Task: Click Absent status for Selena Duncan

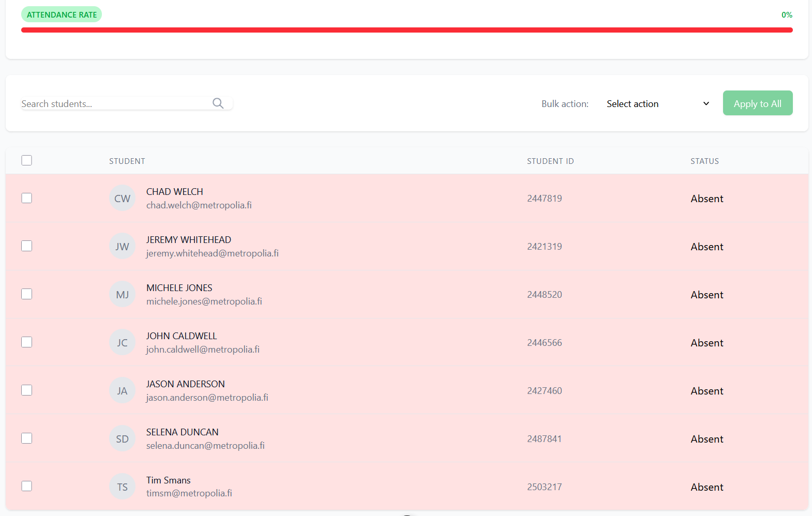Action: (x=707, y=439)
